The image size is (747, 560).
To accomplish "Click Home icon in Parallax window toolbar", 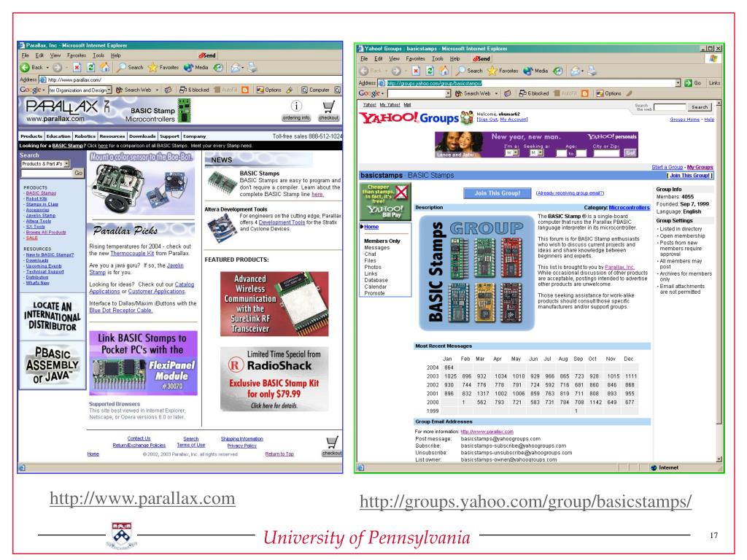I will [105, 68].
